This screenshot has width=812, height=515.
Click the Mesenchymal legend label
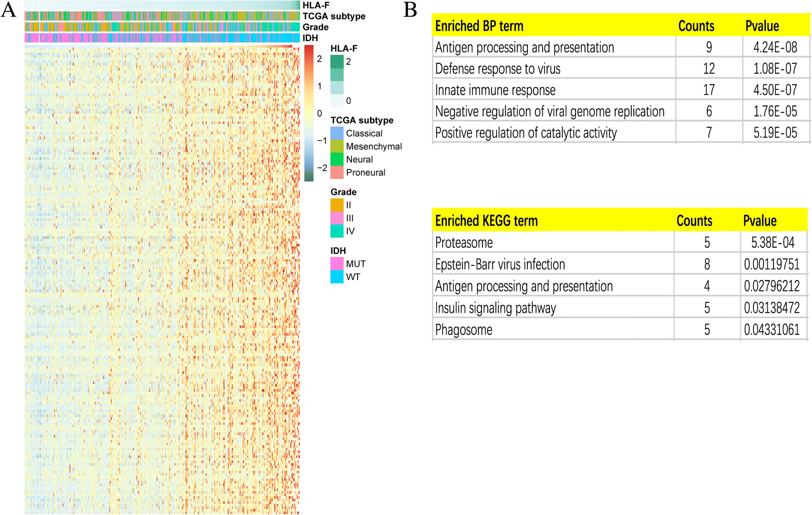[x=374, y=146]
